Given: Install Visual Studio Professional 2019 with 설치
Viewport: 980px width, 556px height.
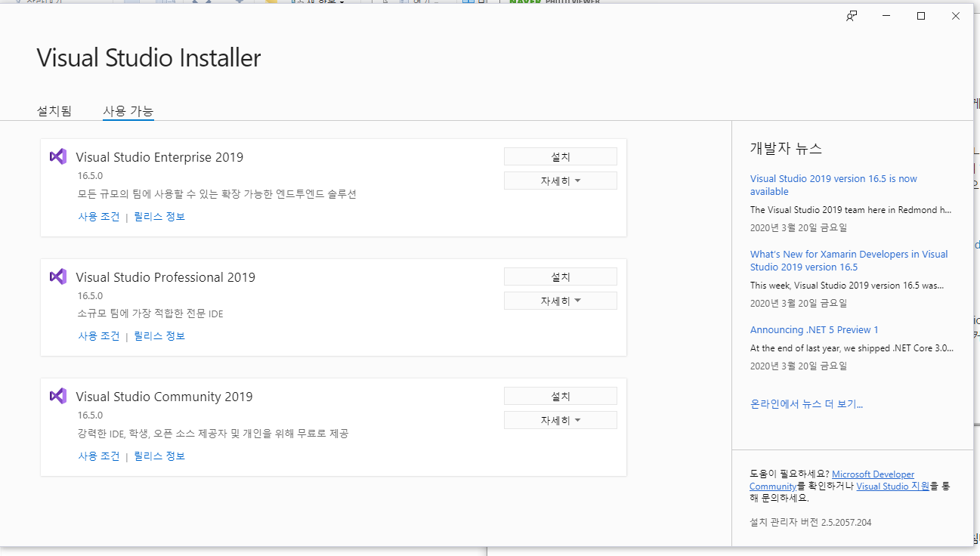Looking at the screenshot, I should (561, 276).
